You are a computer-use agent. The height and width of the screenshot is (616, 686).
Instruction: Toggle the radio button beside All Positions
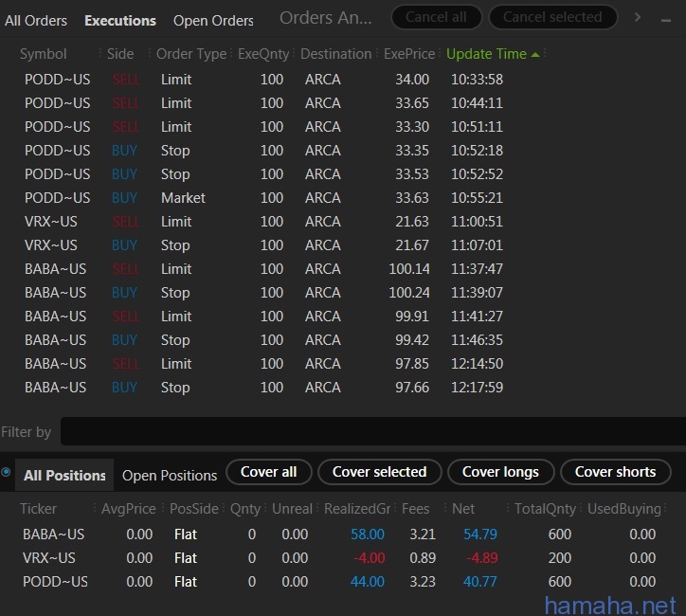coord(7,472)
